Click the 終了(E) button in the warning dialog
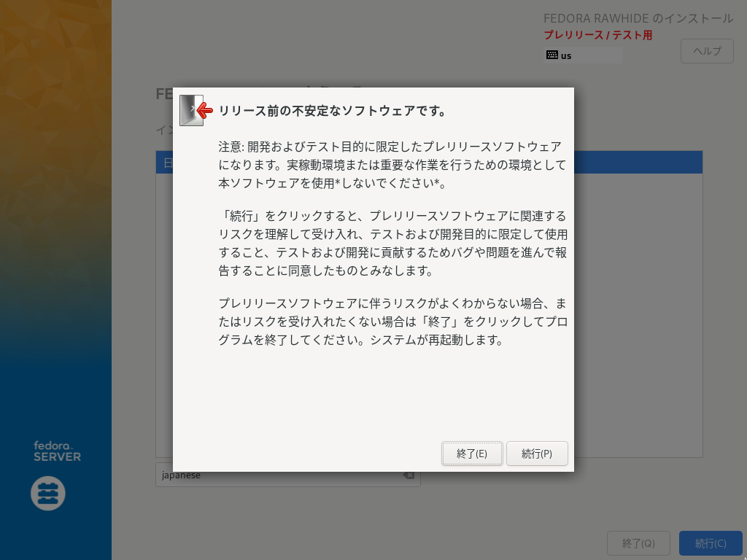Image resolution: width=747 pixels, height=560 pixels. [472, 454]
